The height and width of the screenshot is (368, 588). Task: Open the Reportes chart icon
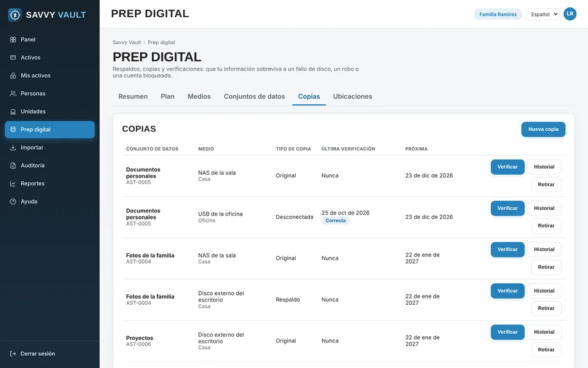[x=13, y=183]
